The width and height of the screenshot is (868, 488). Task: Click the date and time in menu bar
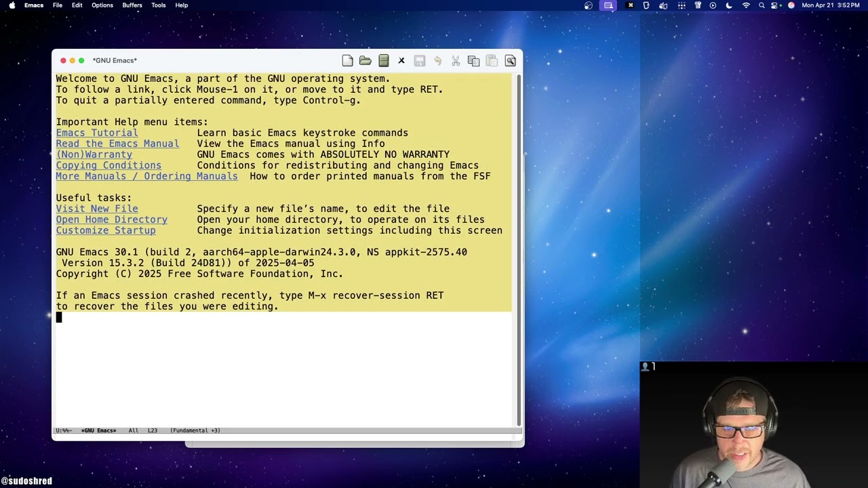[831, 5]
